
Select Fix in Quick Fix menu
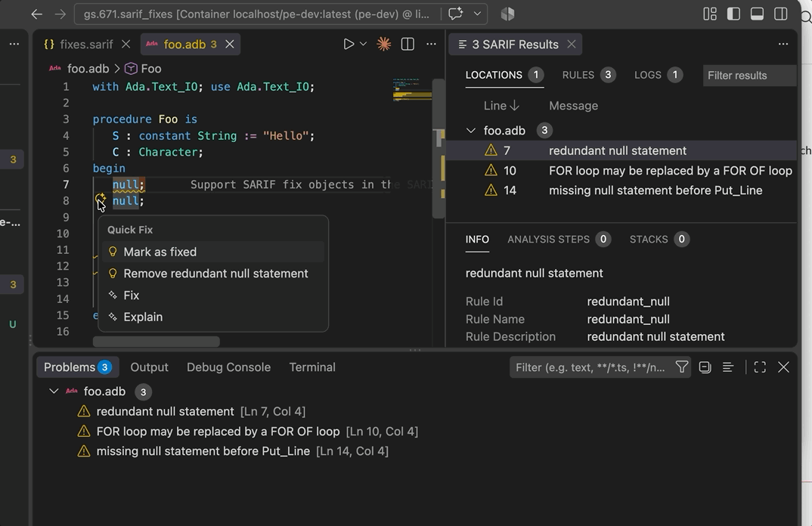(213, 295)
